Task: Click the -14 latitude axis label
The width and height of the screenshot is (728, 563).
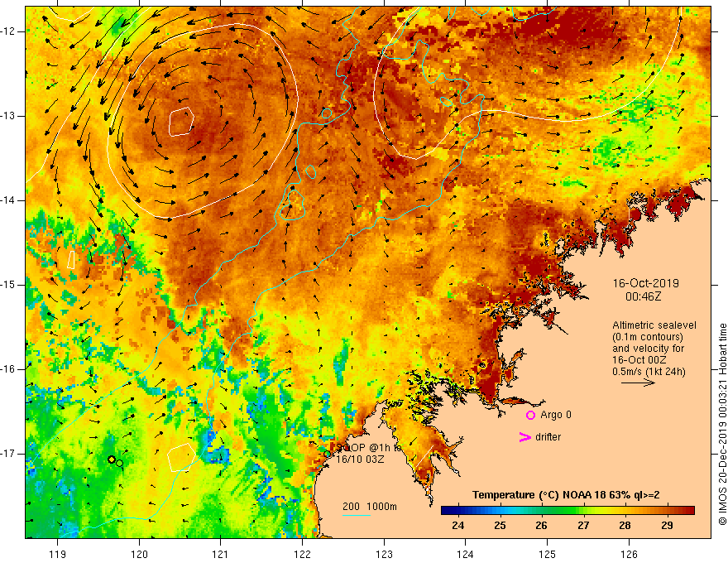Action: tap(8, 200)
